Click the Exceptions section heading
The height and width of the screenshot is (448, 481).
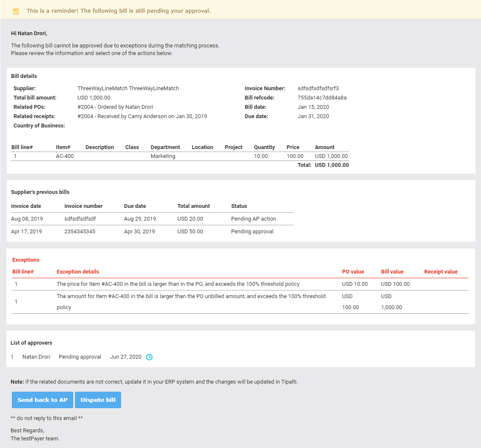click(x=26, y=260)
